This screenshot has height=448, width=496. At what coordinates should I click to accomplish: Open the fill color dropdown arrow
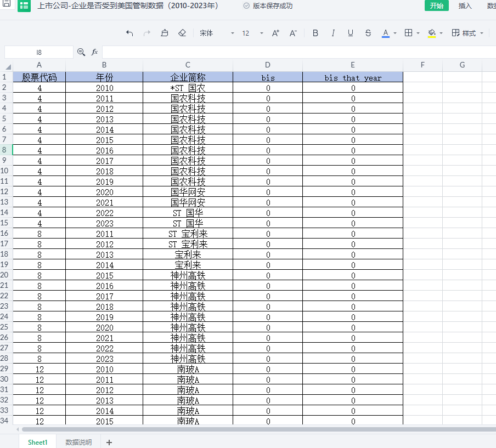(x=441, y=33)
